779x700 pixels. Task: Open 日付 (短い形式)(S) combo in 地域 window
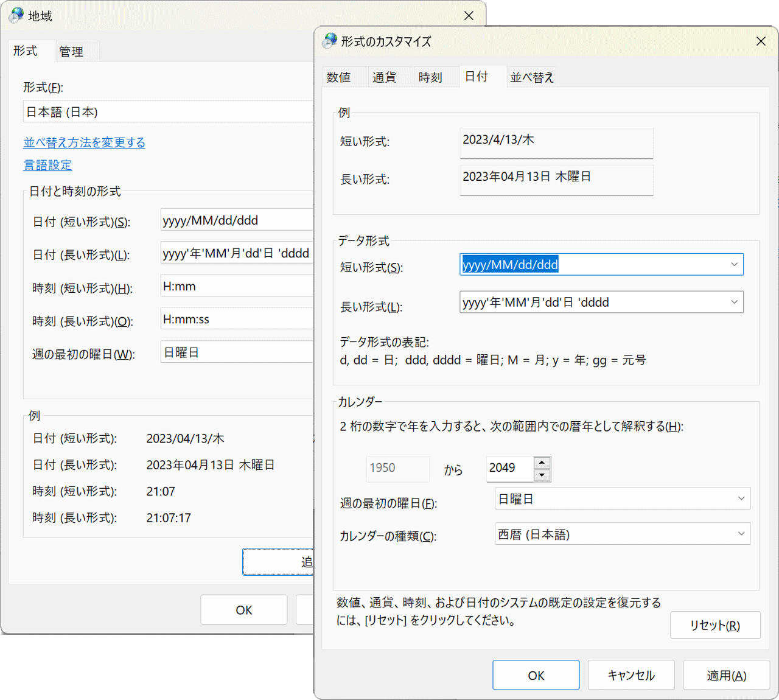pyautogui.click(x=237, y=220)
